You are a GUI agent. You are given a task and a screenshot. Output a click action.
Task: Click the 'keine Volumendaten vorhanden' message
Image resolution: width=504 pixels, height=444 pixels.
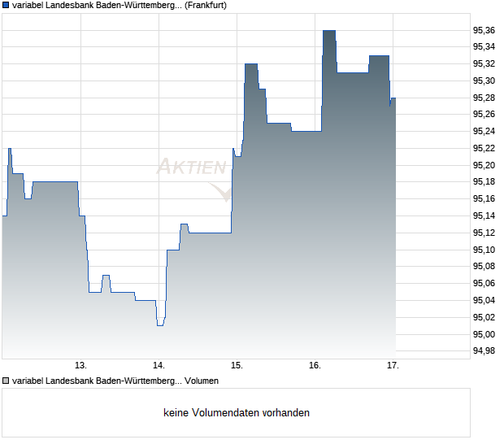tap(237, 412)
